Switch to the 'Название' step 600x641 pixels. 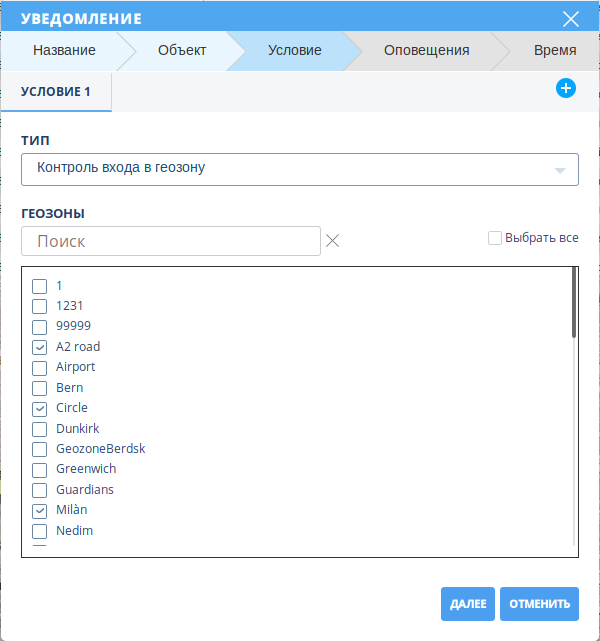pos(64,50)
